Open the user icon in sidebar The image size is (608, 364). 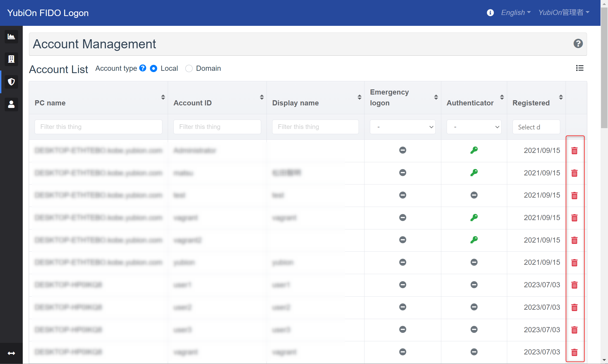[x=11, y=104]
